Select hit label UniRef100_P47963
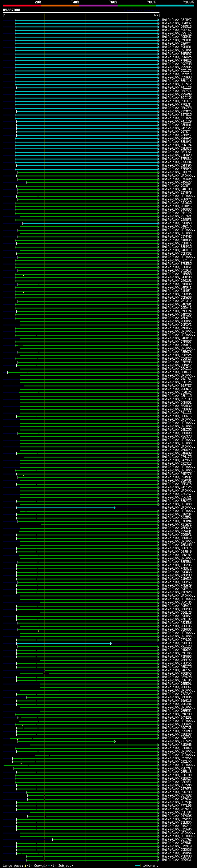The width and height of the screenshot is (197, 868). pos(177,460)
